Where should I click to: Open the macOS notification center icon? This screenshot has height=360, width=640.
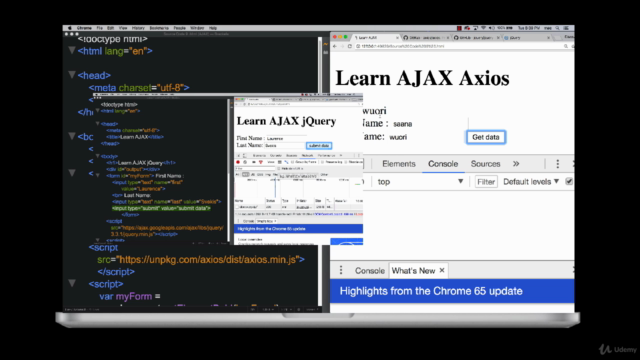[x=566, y=28]
